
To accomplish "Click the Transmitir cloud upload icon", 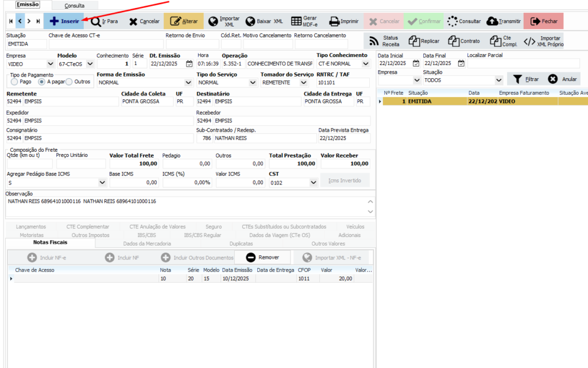I will [x=492, y=21].
